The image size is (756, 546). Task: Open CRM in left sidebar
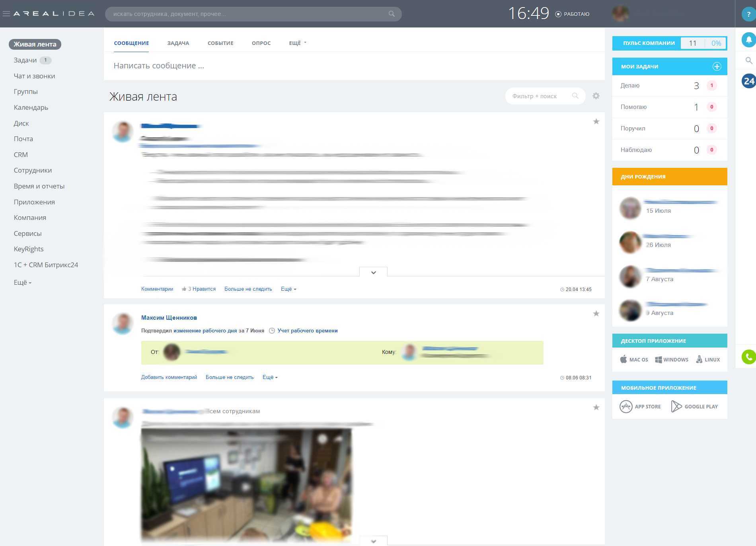coord(21,155)
